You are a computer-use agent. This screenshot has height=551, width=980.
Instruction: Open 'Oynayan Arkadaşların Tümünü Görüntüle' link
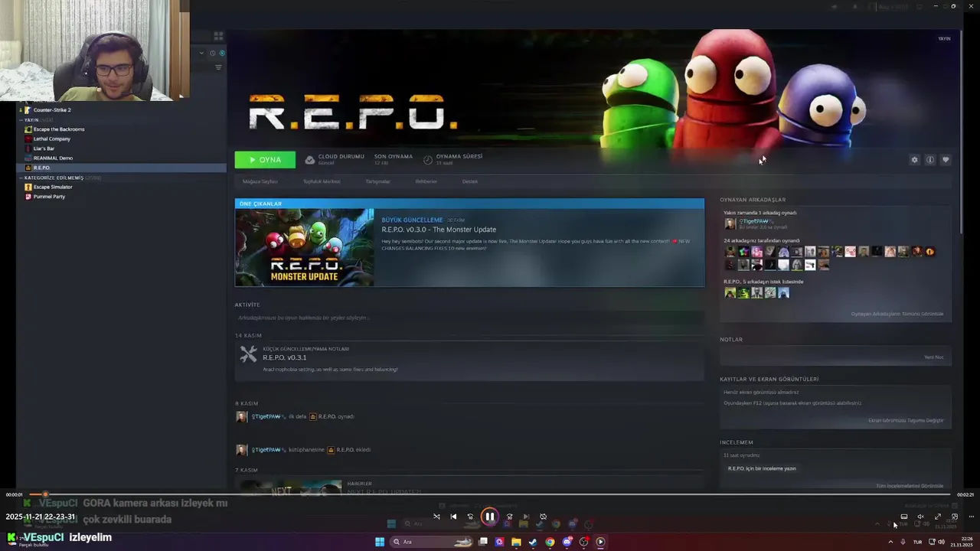coord(897,314)
